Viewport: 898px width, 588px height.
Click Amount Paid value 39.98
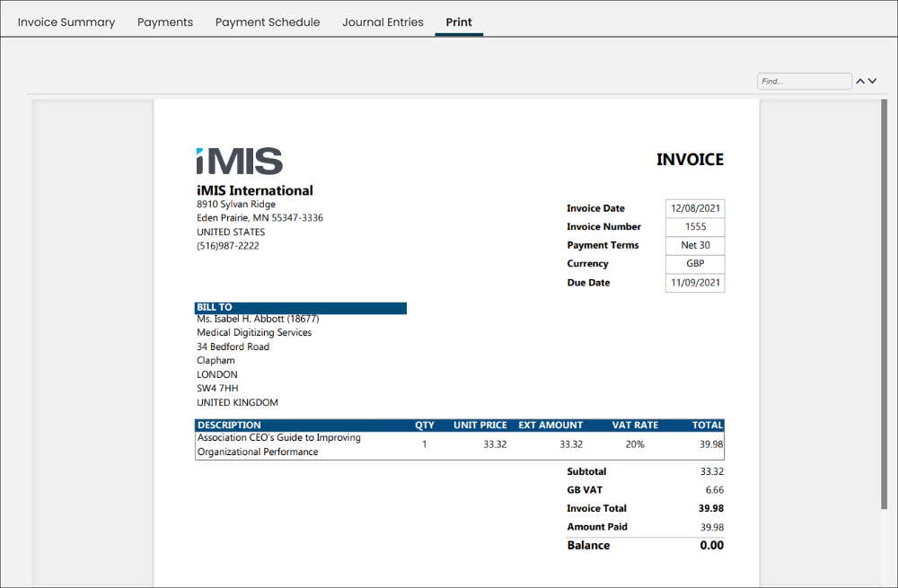(x=712, y=527)
